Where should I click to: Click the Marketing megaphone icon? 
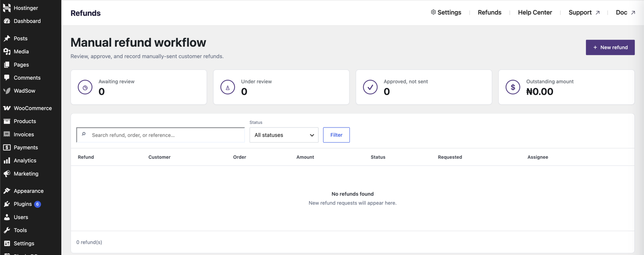coord(7,174)
